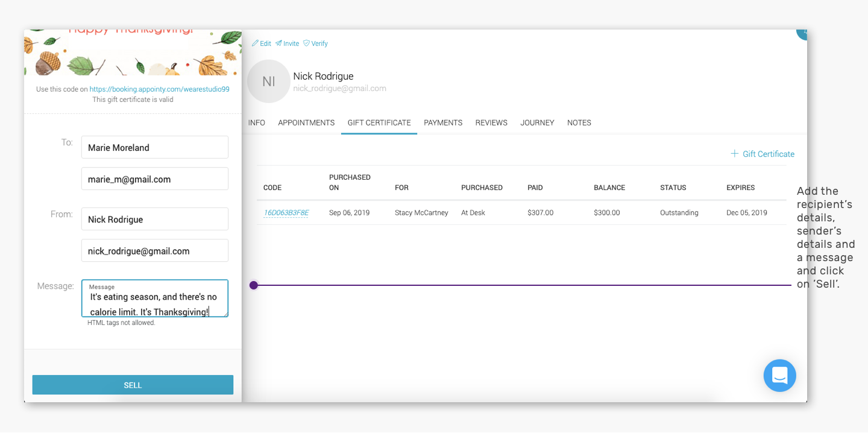868x433 pixels.
Task: Open the booking.appointy.com/wearestudio99 link
Action: [160, 89]
